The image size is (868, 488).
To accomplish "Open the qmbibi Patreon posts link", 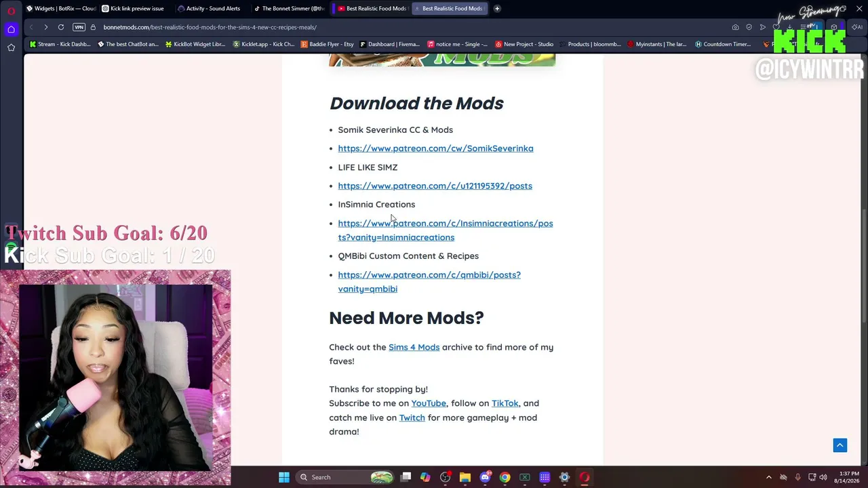I will click(x=429, y=282).
